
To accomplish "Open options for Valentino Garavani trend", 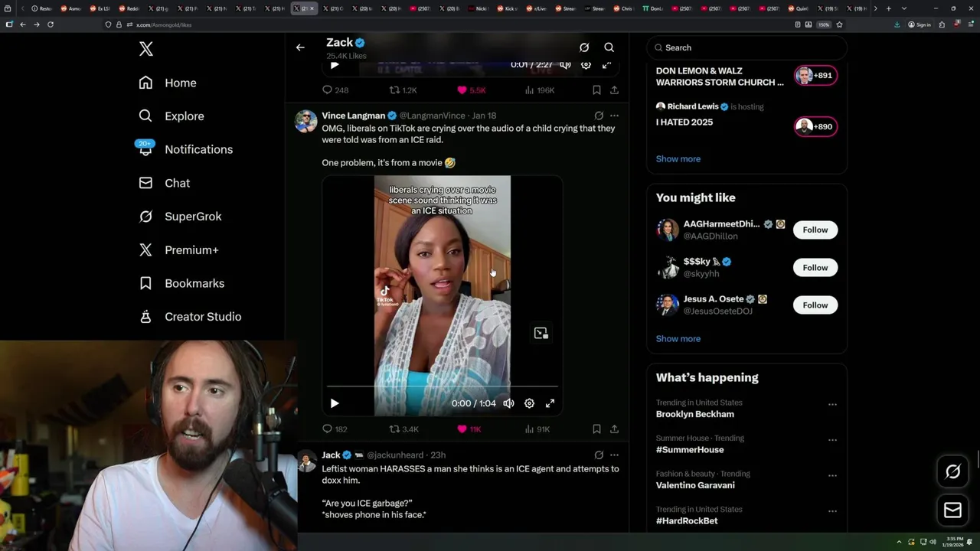I will point(832,475).
